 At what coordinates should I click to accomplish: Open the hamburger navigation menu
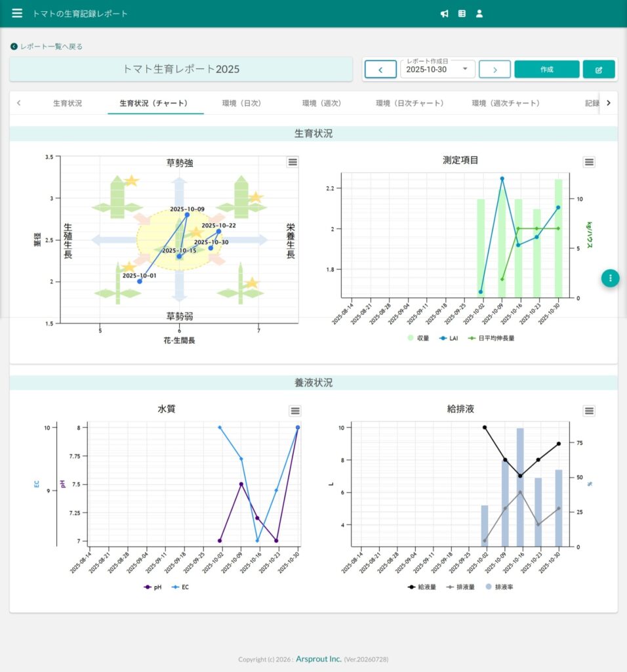click(17, 13)
